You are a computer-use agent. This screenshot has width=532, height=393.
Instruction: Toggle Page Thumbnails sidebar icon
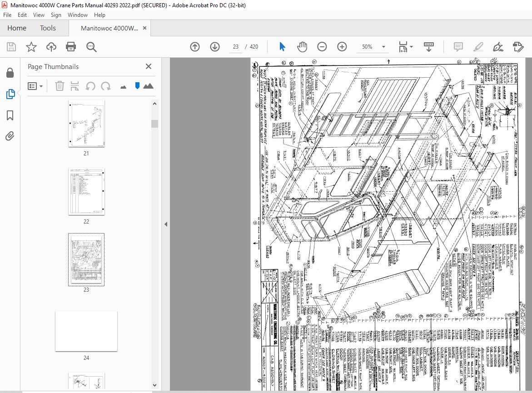[x=10, y=94]
